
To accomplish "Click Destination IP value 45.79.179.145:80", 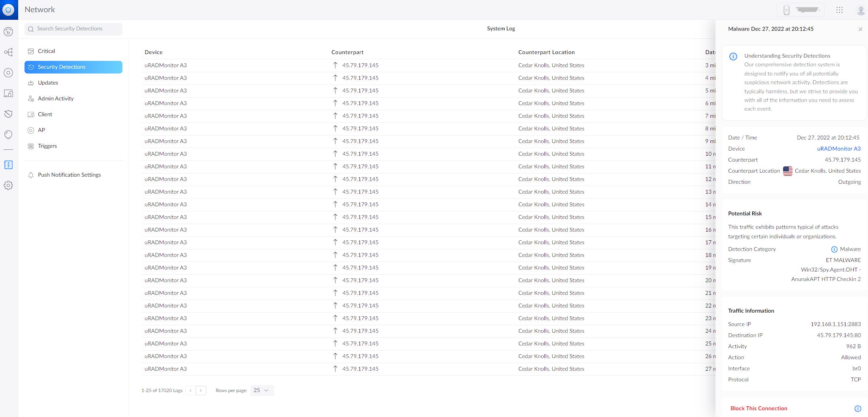I will tap(839, 336).
